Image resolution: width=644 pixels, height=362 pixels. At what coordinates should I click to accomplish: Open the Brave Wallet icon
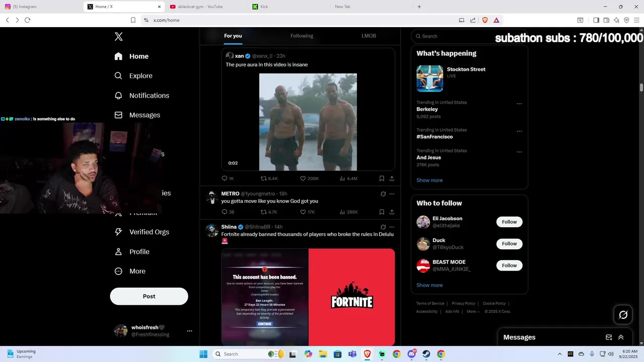pyautogui.click(x=606, y=20)
